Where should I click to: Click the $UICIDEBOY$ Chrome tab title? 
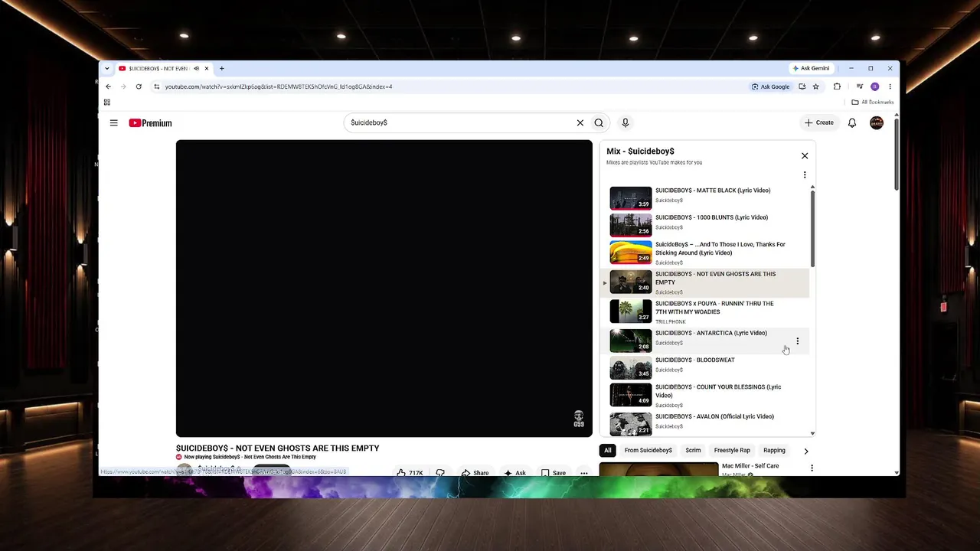click(x=160, y=69)
